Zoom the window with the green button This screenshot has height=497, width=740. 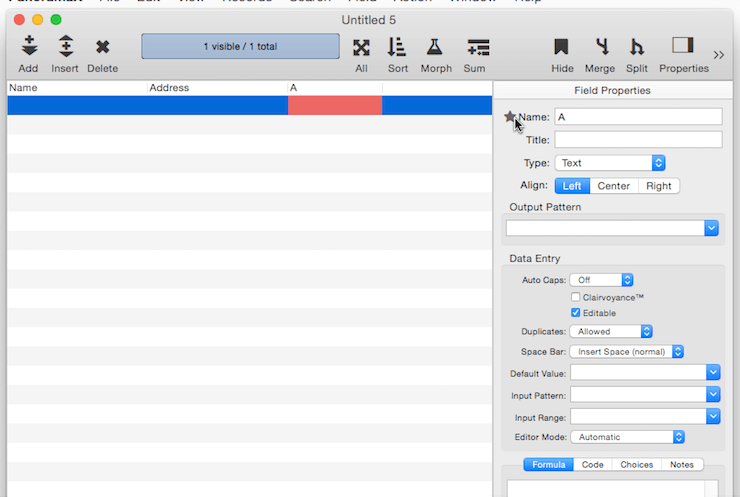[x=56, y=20]
